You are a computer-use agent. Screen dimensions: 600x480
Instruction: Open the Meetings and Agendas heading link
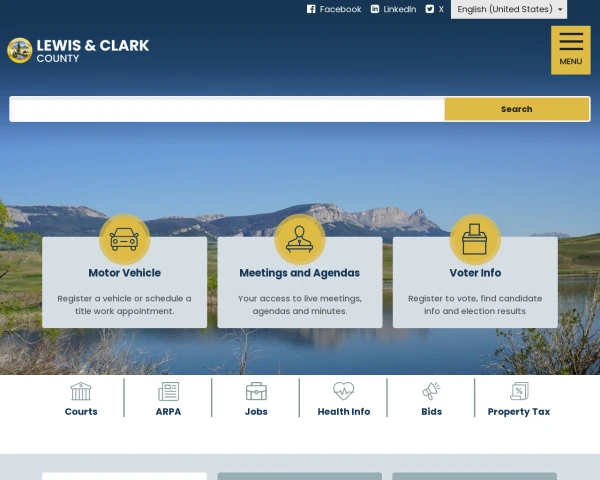(x=300, y=273)
